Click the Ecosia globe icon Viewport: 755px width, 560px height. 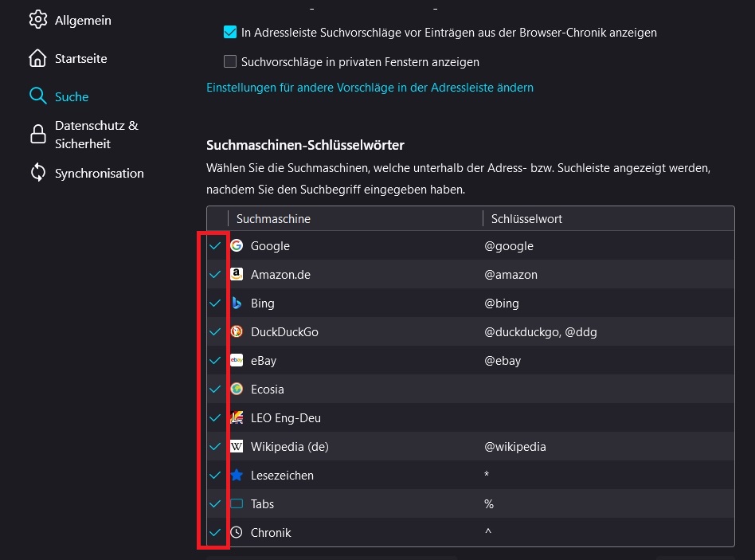237,390
